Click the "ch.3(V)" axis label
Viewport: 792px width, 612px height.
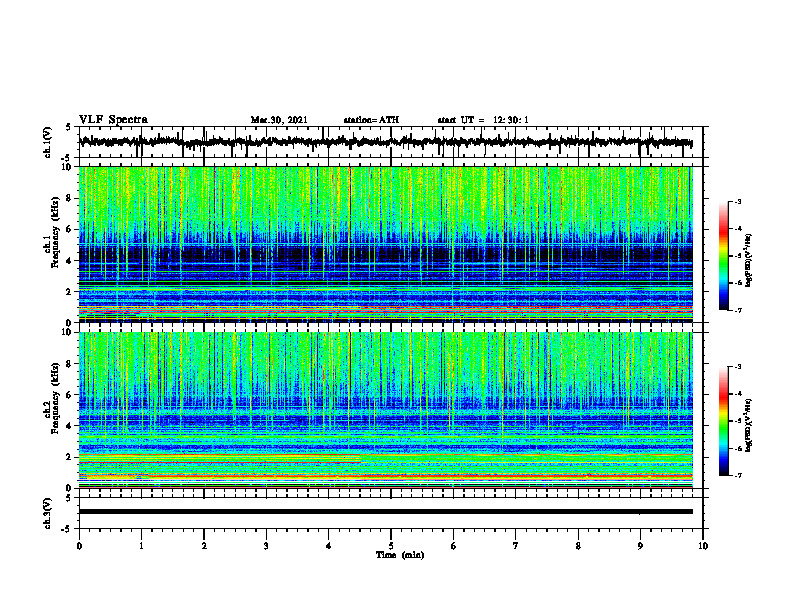coord(48,513)
